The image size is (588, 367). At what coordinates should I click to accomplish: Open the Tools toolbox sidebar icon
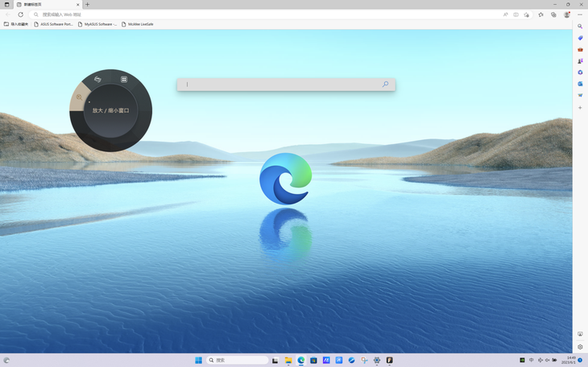(x=580, y=49)
